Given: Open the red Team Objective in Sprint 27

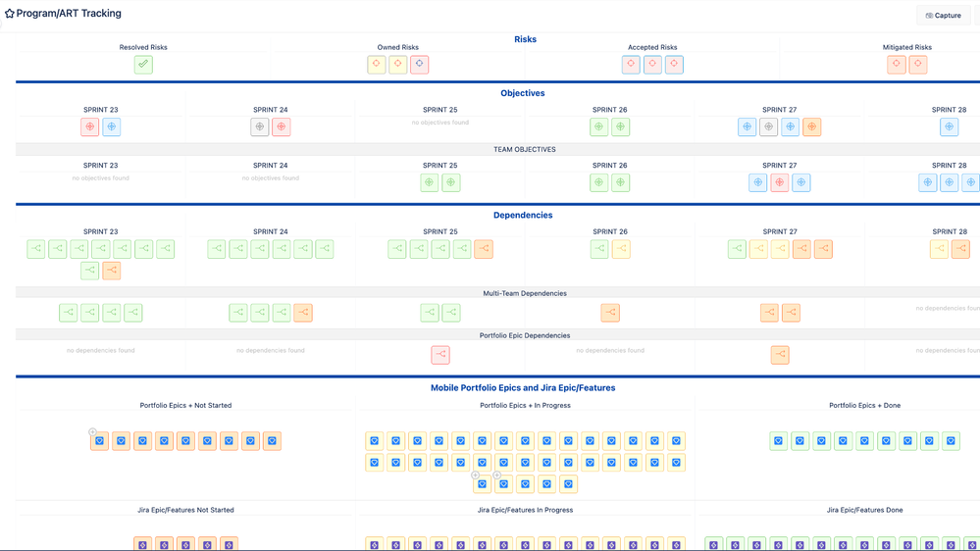Looking at the screenshot, I should click(x=779, y=182).
